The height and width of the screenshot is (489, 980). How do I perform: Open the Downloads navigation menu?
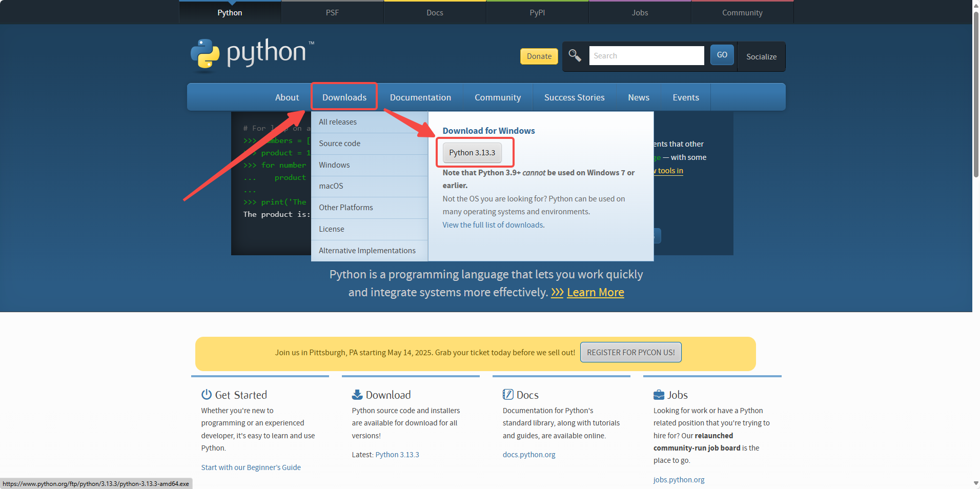point(344,97)
